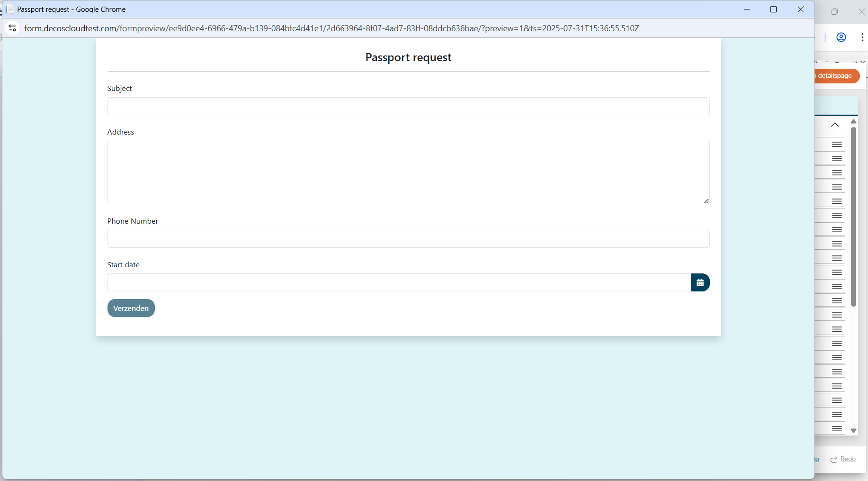
Task: Click the Address label
Action: pos(121,132)
